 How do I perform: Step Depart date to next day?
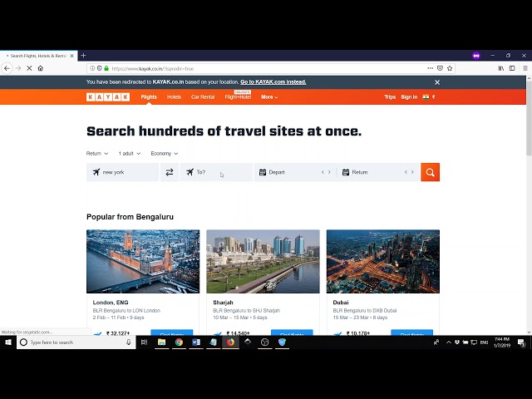[329, 172]
